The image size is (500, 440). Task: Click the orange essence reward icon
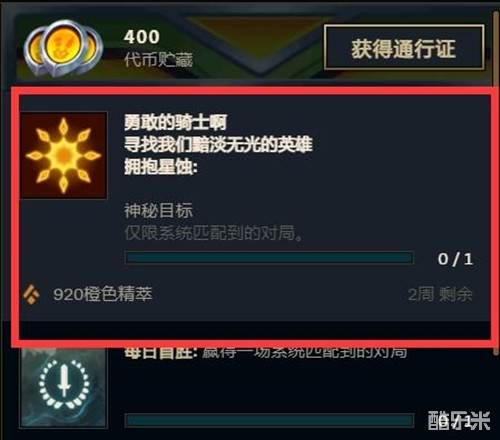pyautogui.click(x=32, y=294)
